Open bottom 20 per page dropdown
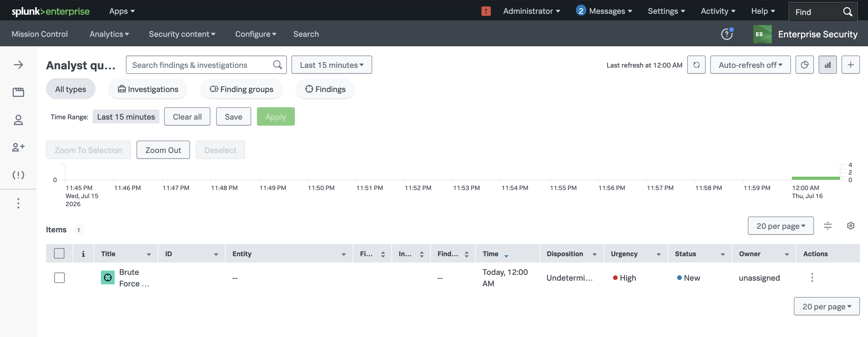 827,306
